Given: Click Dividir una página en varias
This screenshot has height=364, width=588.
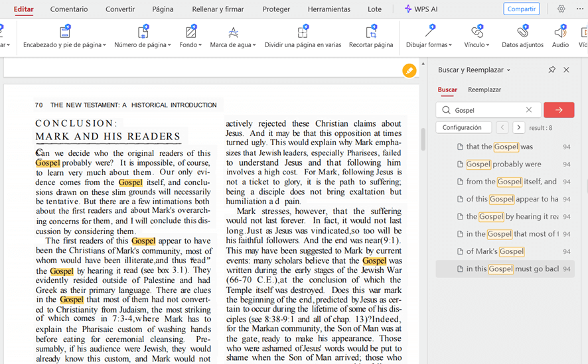Looking at the screenshot, I should [303, 32].
